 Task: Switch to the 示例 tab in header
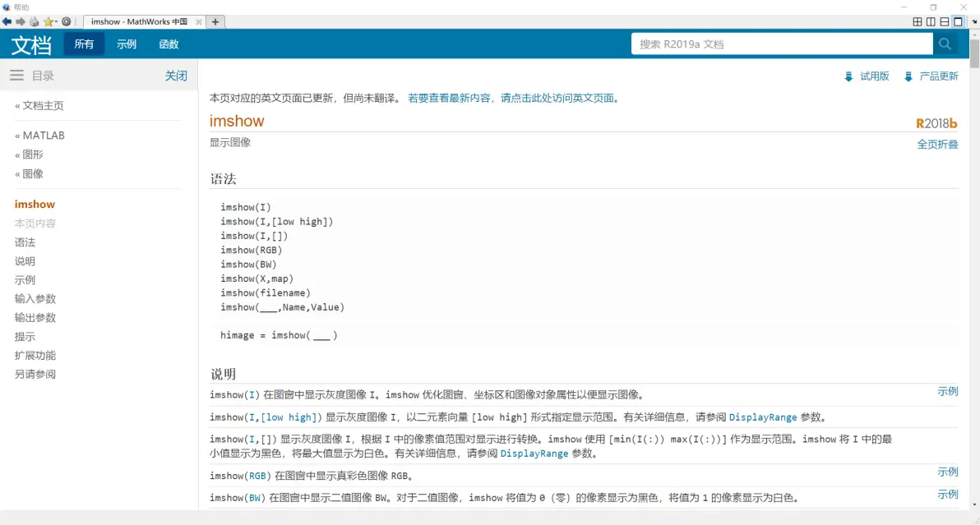point(127,44)
